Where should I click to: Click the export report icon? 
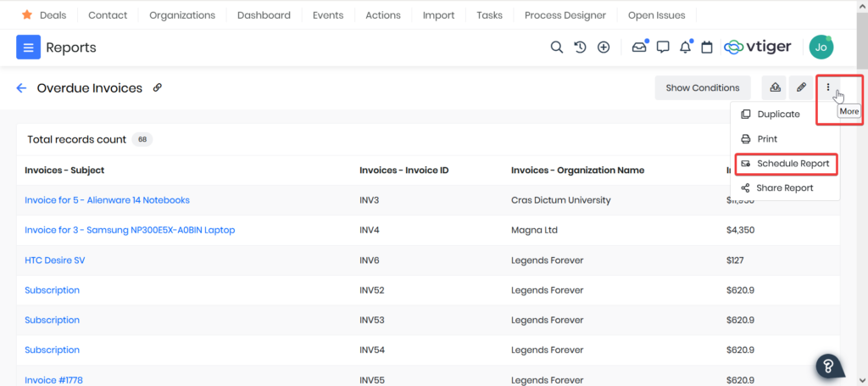click(775, 87)
